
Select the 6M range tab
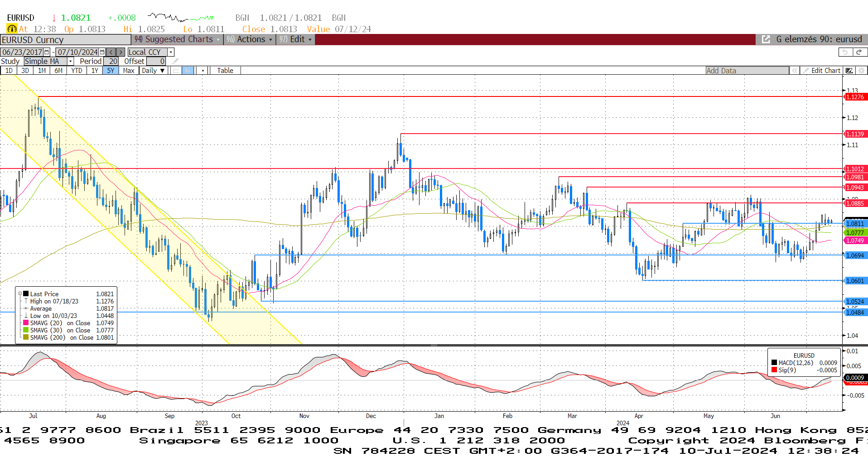pyautogui.click(x=58, y=70)
